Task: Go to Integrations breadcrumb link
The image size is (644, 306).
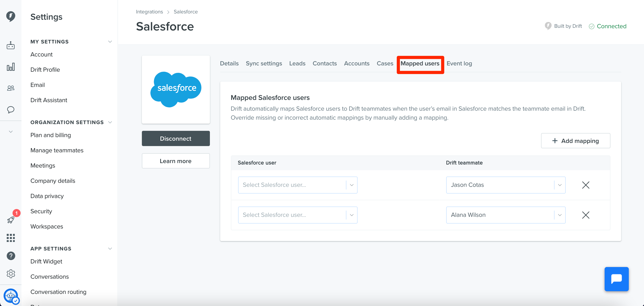Action: (149, 12)
